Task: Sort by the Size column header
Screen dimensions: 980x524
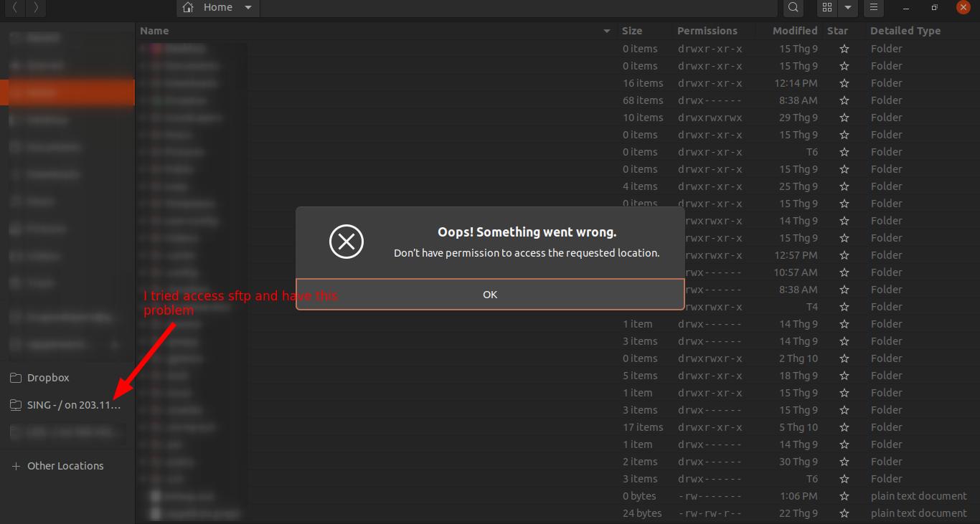Action: pyautogui.click(x=632, y=31)
